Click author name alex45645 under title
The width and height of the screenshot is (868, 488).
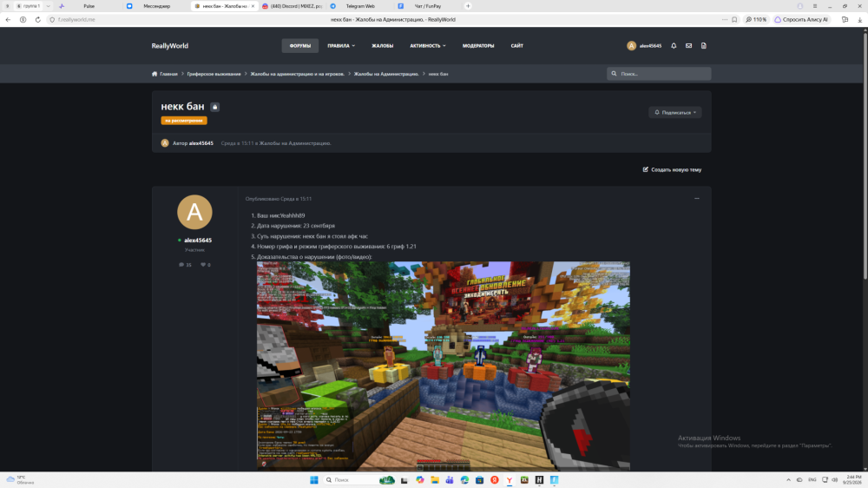201,143
